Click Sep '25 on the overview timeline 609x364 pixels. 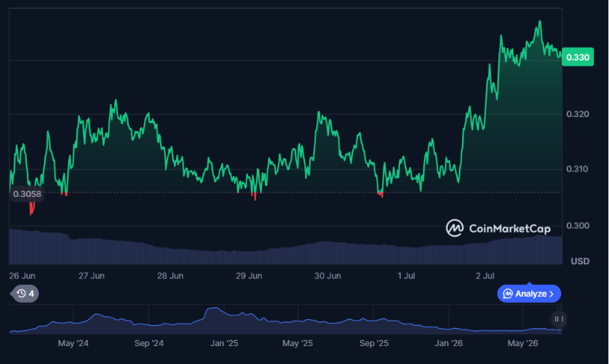click(374, 343)
